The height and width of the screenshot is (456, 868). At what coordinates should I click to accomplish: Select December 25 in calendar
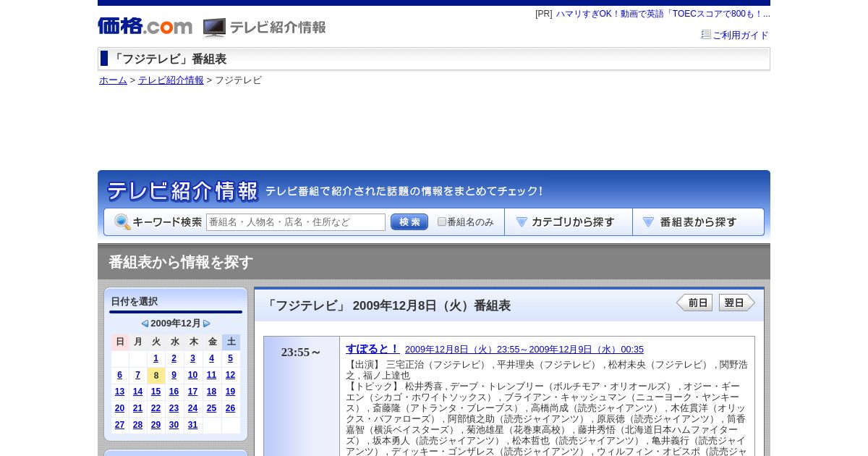pyautogui.click(x=211, y=408)
